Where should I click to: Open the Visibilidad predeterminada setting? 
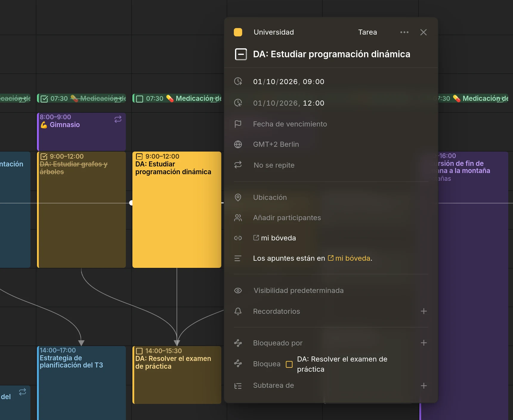299,291
